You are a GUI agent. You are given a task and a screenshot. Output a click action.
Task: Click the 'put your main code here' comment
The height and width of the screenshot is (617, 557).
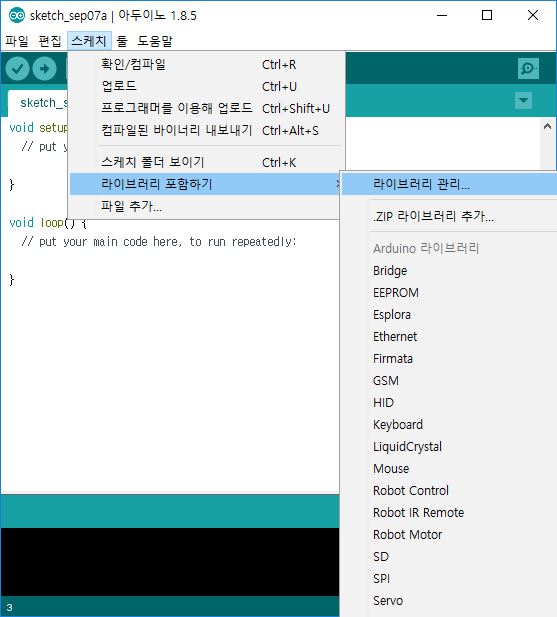click(159, 242)
